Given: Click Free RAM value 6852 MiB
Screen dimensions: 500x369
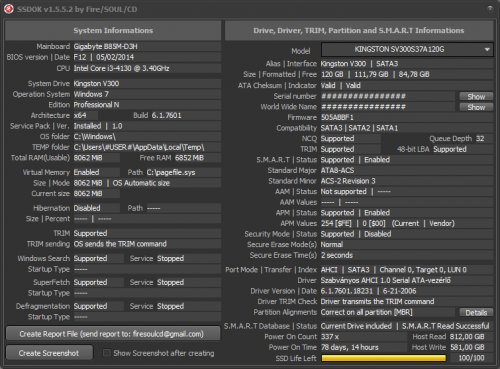Looking at the screenshot, I should pyautogui.click(x=189, y=158).
